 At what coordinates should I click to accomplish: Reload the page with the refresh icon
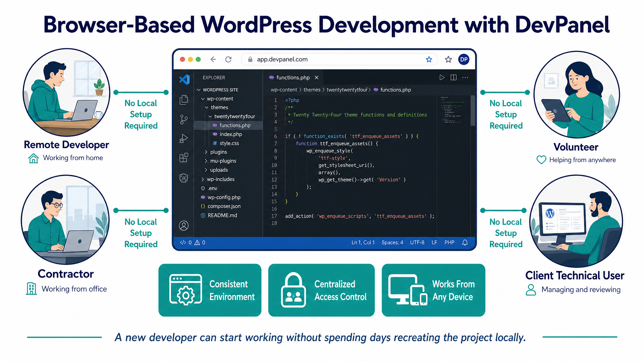tap(228, 59)
